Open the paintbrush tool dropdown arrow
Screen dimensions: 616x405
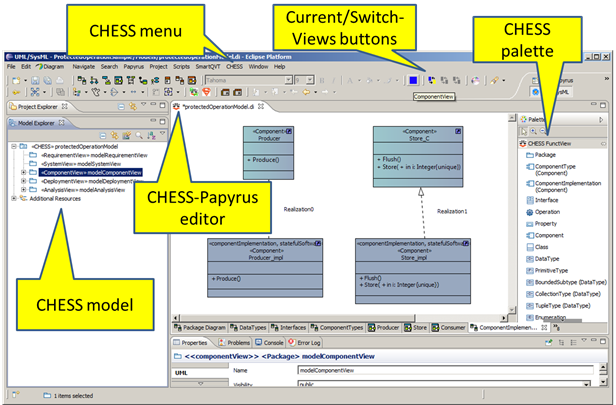click(504, 81)
